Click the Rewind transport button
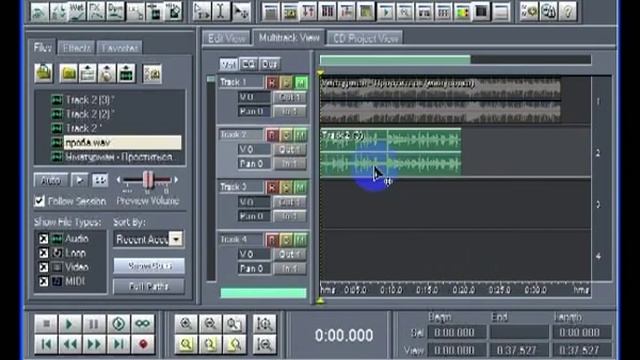Screen dimensions: 640x360 pyautogui.click(x=69, y=344)
